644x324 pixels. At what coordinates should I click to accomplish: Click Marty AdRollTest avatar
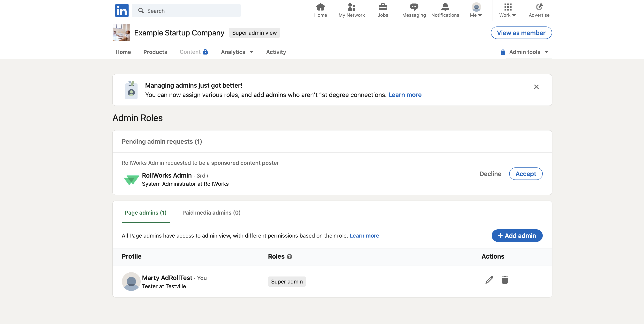pyautogui.click(x=131, y=282)
